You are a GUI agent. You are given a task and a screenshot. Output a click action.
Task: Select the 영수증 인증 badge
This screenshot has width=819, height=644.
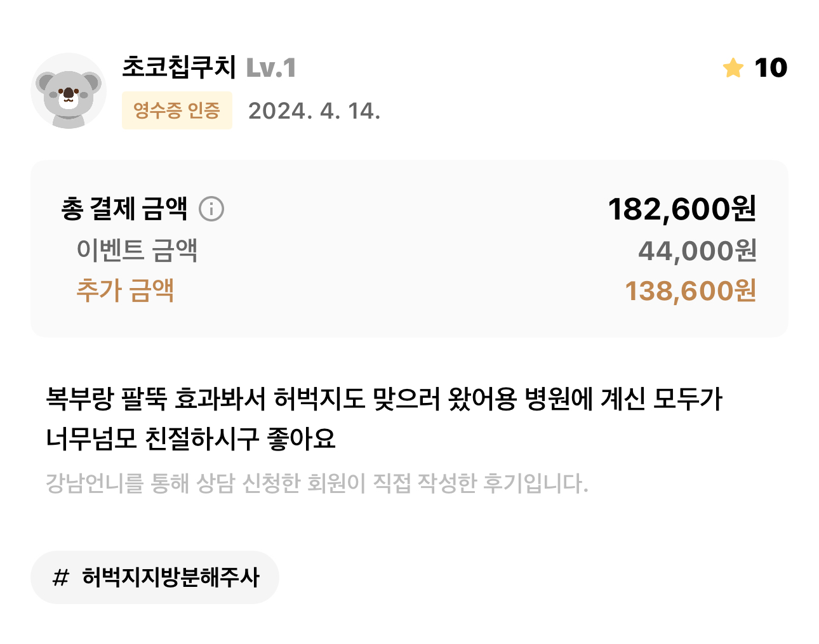pos(177,110)
